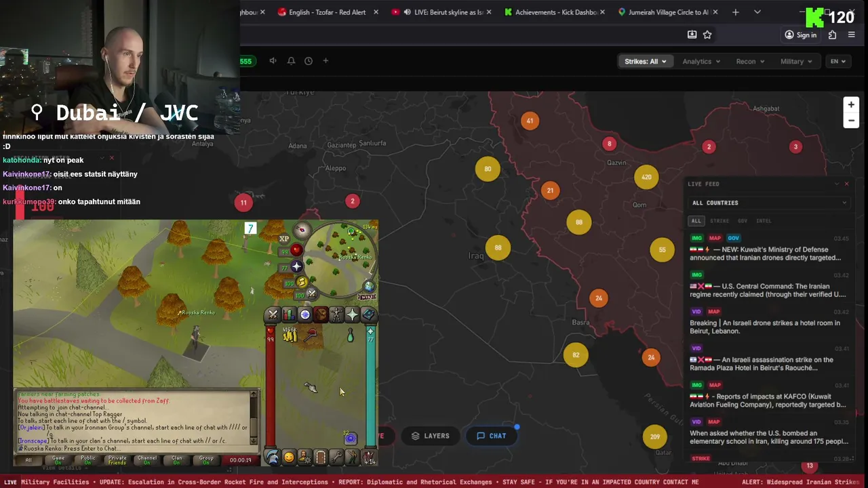This screenshot has height=488, width=868.
Task: Toggle the Game chat filter
Action: coord(58,460)
